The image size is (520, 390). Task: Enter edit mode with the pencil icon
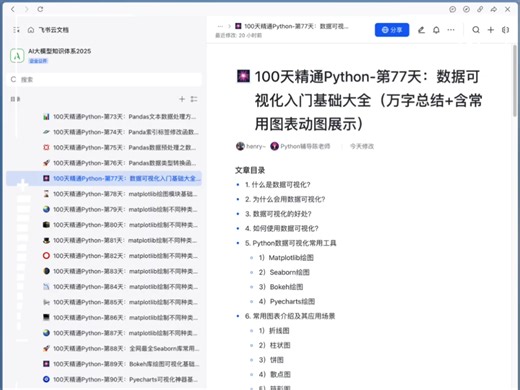pos(421,30)
